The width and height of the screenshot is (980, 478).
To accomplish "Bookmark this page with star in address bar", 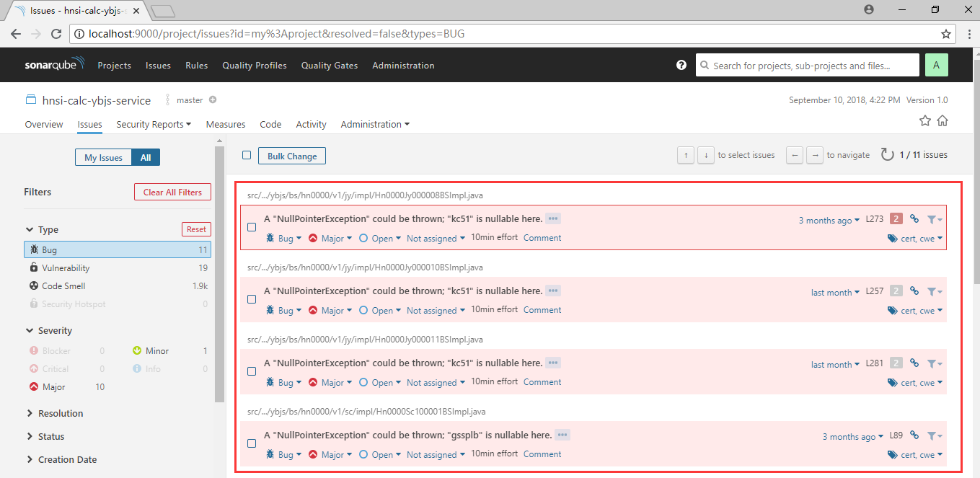I will click(x=946, y=34).
